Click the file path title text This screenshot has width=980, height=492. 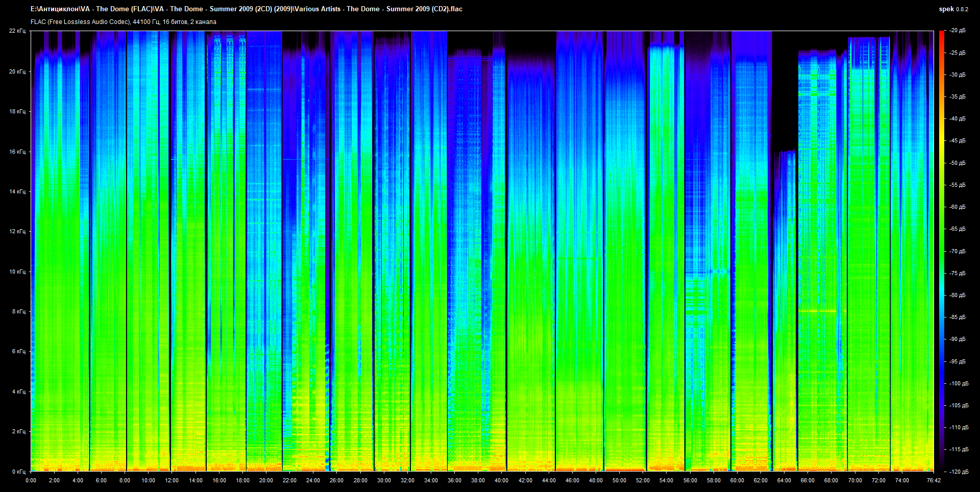[247, 9]
